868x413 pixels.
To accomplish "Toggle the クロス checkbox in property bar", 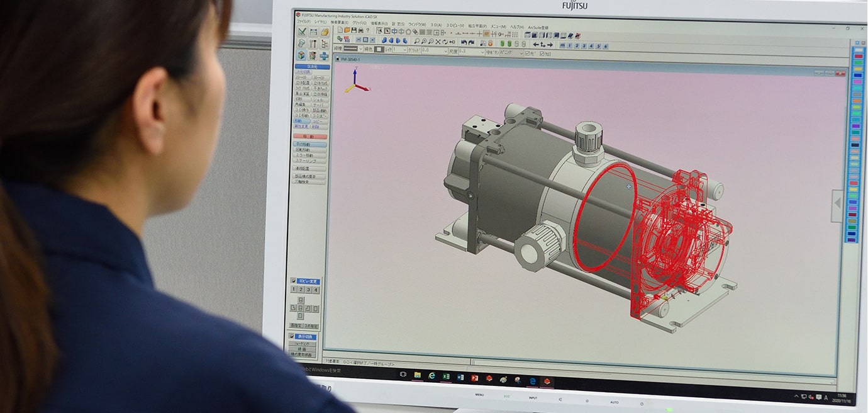I will (x=542, y=54).
